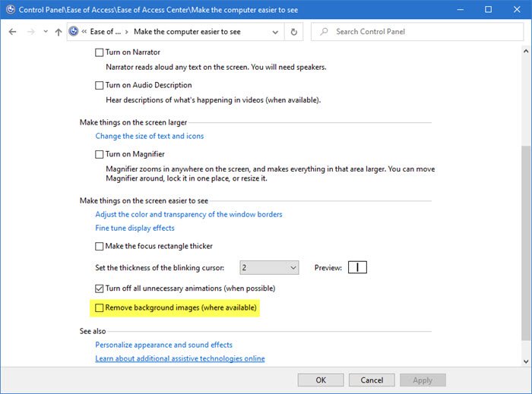Expand the address bar history dropdown
Screen dimensions: 532x394
tap(275, 32)
